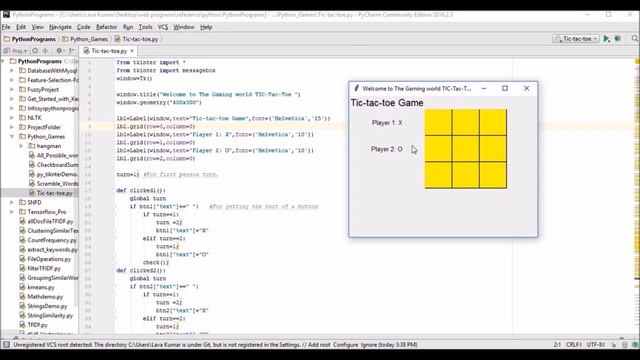
Task: Close the Tic-tac-toe.py editor tab
Action: (132, 51)
